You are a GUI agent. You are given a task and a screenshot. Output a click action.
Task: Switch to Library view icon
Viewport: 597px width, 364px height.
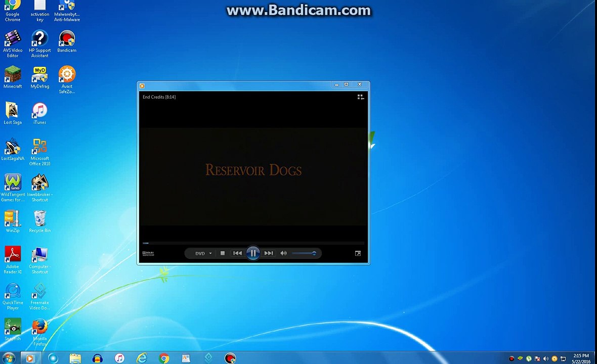coord(361,98)
